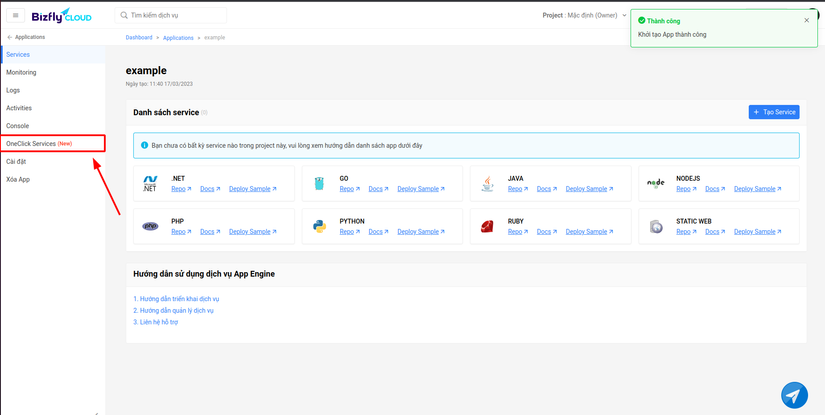Select Services in the sidebar
The width and height of the screenshot is (825, 415).
53,55
